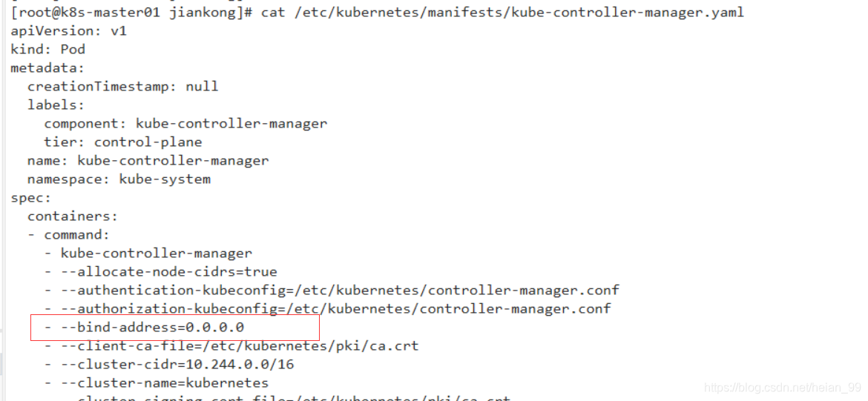Click the apiVersion: v1 line

(x=69, y=31)
